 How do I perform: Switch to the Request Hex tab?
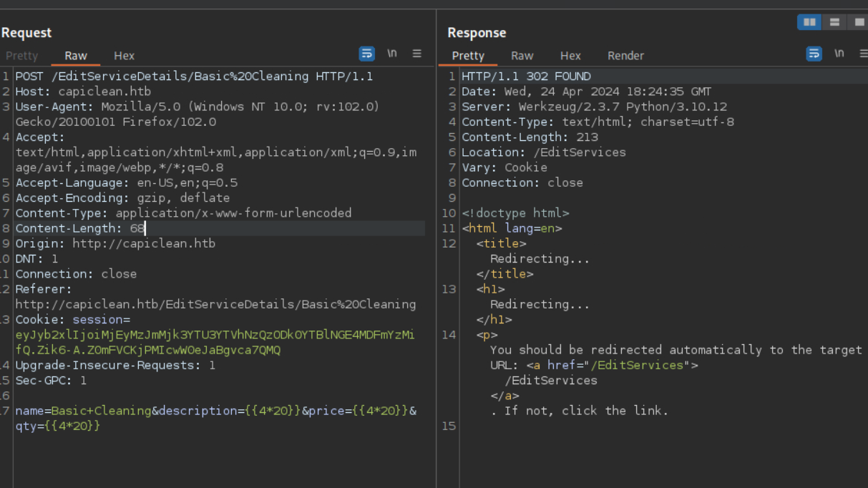[124, 56]
